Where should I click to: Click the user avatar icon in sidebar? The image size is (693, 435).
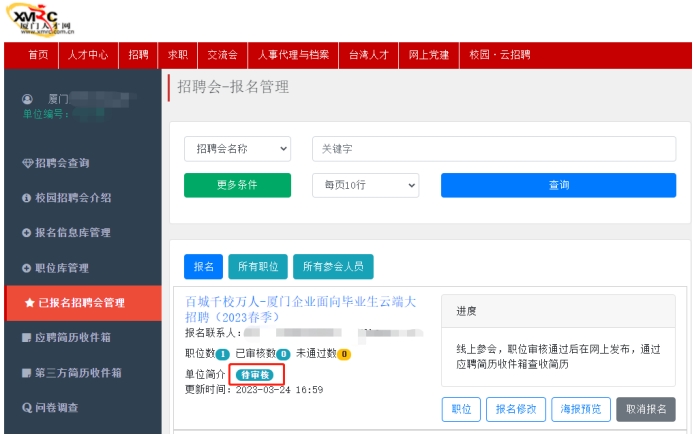point(27,100)
